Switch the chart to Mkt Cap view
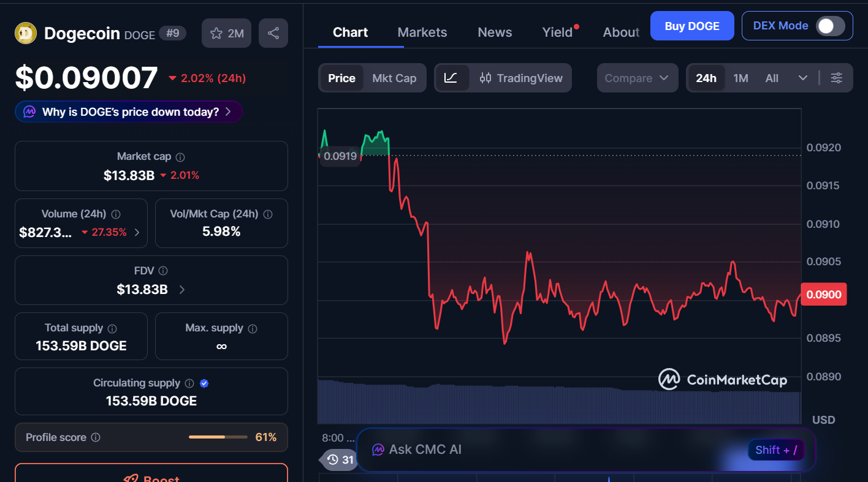The height and width of the screenshot is (482, 868). point(394,78)
